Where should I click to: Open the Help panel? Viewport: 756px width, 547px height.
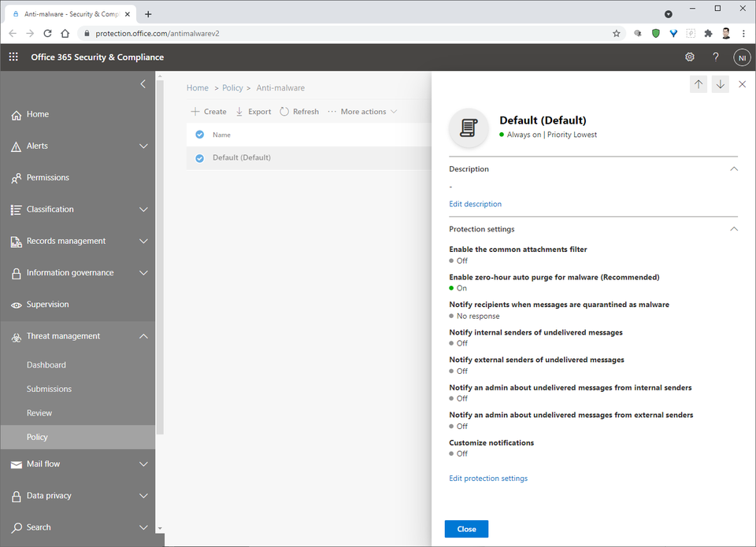click(716, 57)
